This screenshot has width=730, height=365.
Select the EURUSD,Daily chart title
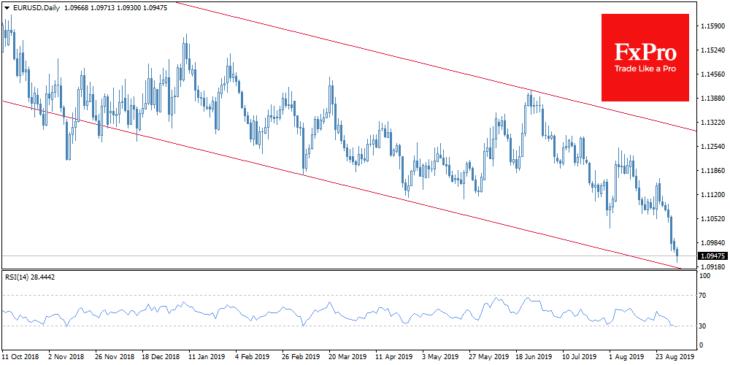(x=34, y=7)
